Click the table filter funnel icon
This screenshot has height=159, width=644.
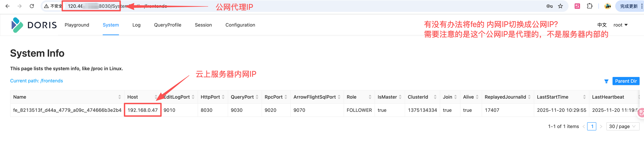coord(606,81)
